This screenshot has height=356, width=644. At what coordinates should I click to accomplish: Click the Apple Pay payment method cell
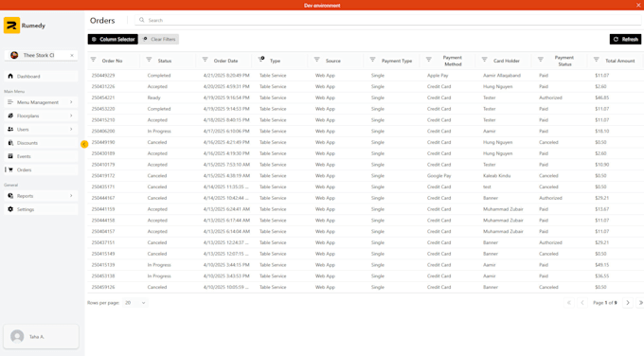[438, 76]
